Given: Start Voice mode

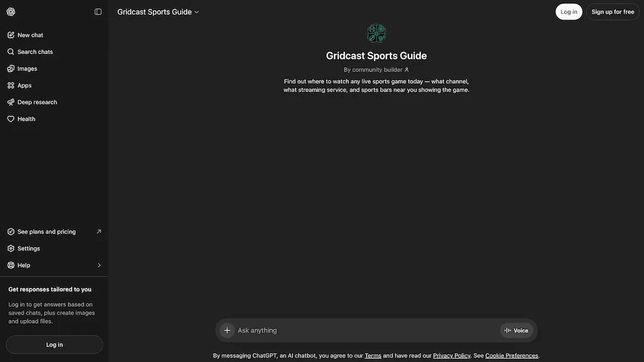Looking at the screenshot, I should coord(516,331).
